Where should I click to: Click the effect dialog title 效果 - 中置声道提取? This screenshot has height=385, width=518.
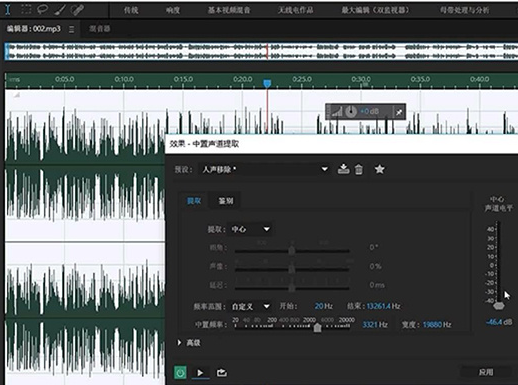tap(204, 144)
